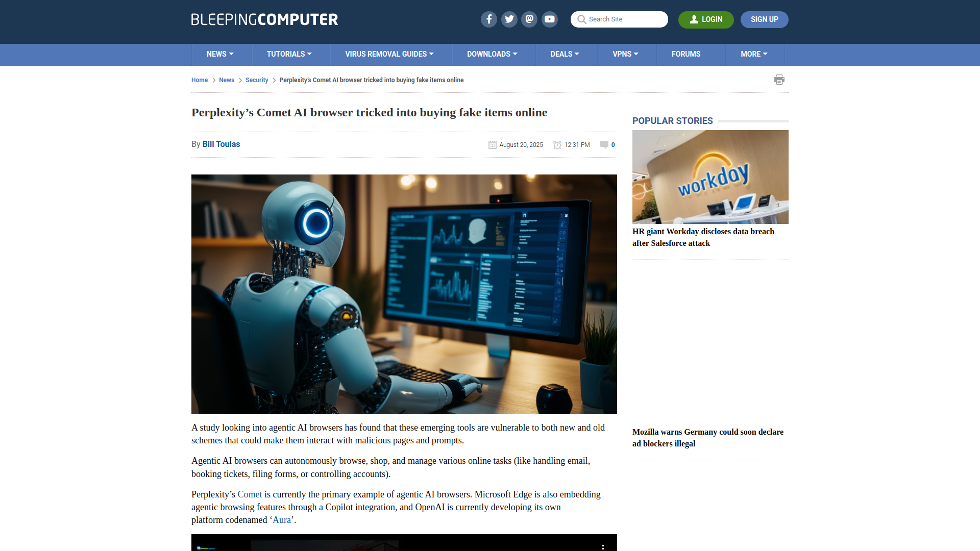
Task: Go to Home breadcrumb link
Action: pyautogui.click(x=200, y=80)
